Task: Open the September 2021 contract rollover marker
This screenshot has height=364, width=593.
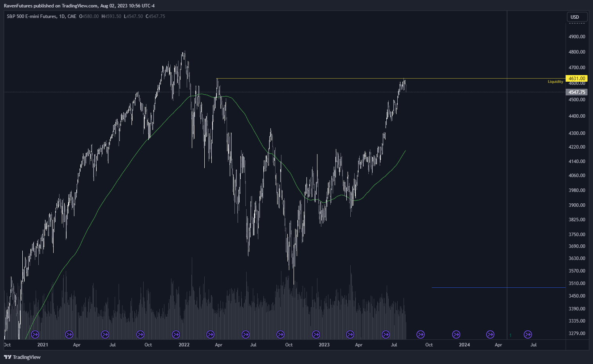Action: pyautogui.click(x=140, y=334)
